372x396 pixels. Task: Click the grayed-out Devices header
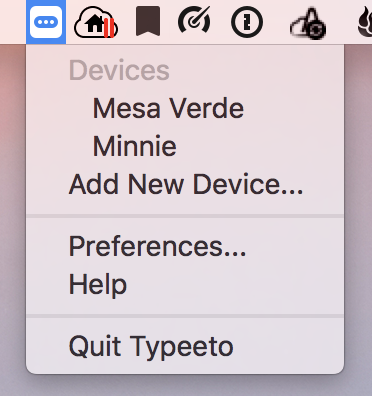pyautogui.click(x=119, y=70)
